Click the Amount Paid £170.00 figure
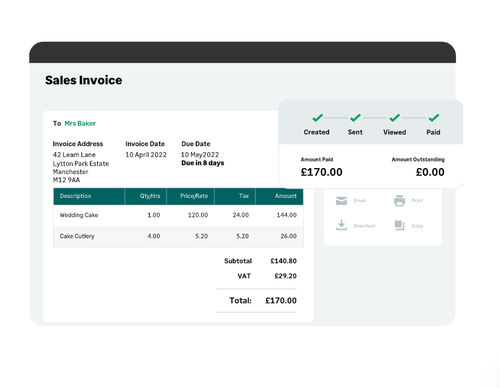Screen dimensions: 500x388 (321, 172)
